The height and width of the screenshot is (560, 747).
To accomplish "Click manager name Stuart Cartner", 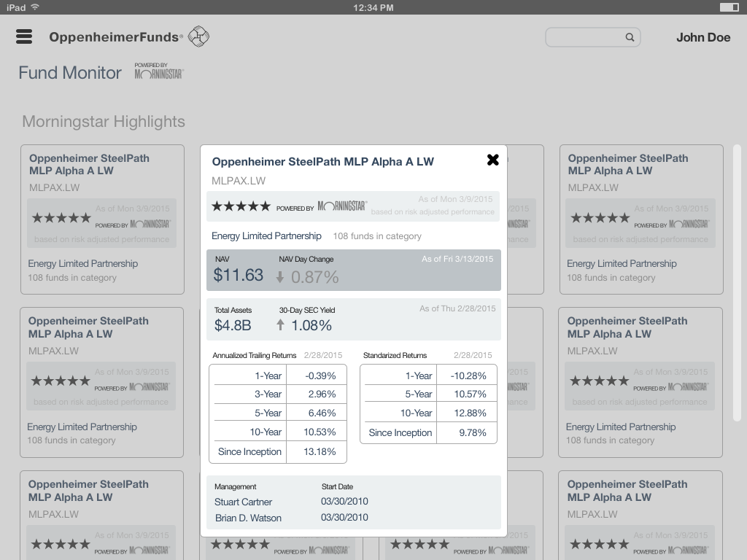I will (x=243, y=502).
